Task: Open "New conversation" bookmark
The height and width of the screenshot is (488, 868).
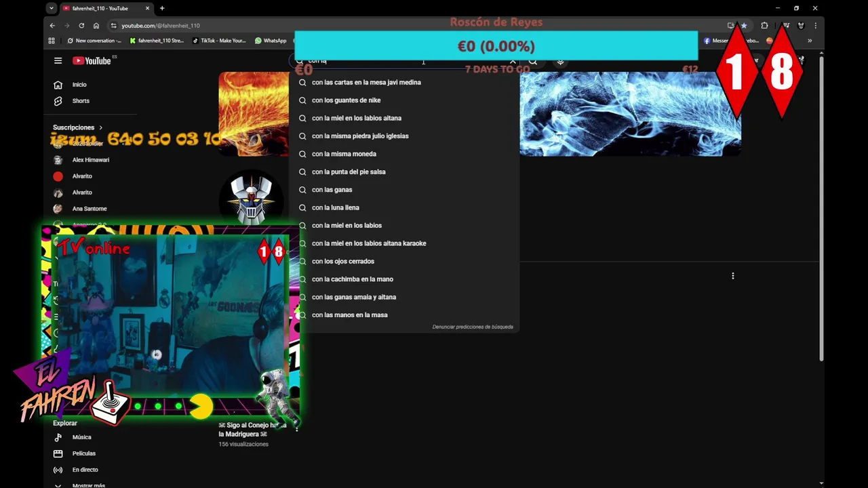Action: tap(94, 41)
